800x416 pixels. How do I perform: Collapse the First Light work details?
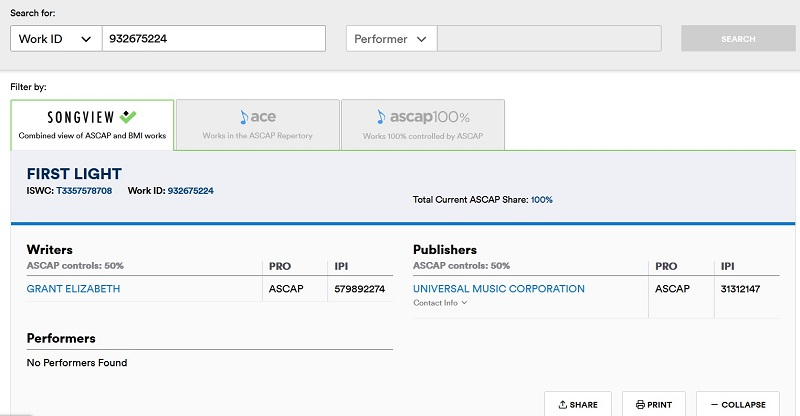[x=737, y=404]
